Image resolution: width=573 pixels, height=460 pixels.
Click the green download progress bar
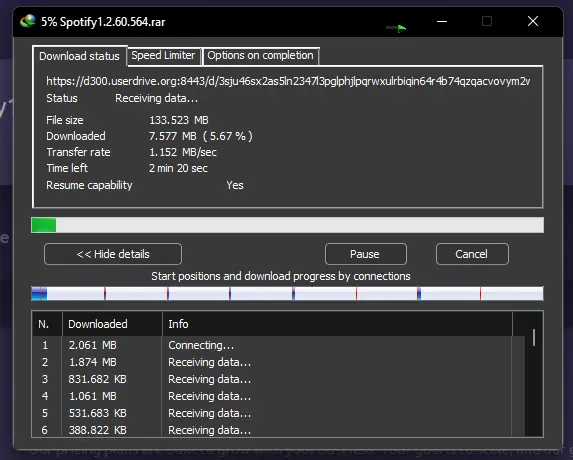click(288, 225)
